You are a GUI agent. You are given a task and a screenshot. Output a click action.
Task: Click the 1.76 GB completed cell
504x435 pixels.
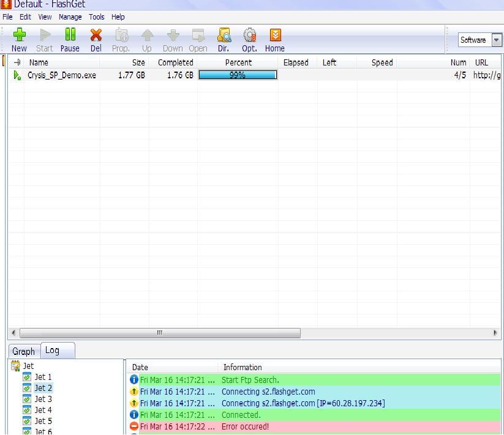pyautogui.click(x=180, y=75)
